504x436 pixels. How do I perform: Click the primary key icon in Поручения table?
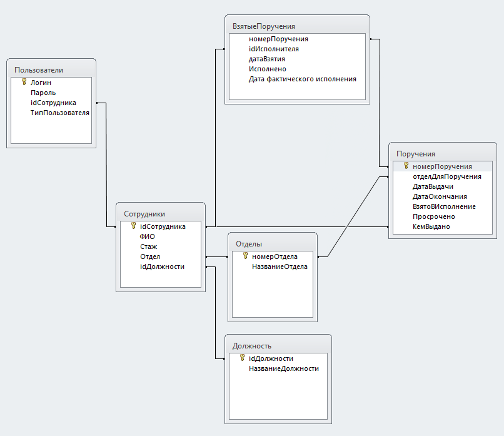(x=406, y=166)
